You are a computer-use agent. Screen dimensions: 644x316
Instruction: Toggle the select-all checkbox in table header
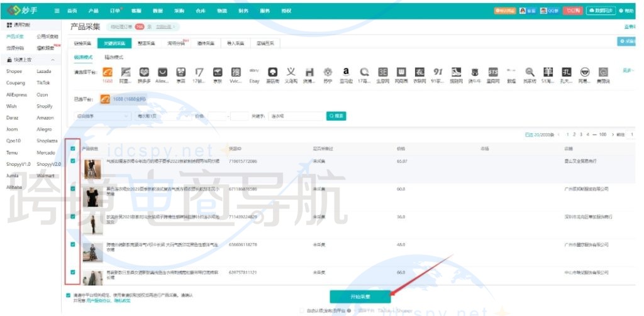(x=73, y=149)
